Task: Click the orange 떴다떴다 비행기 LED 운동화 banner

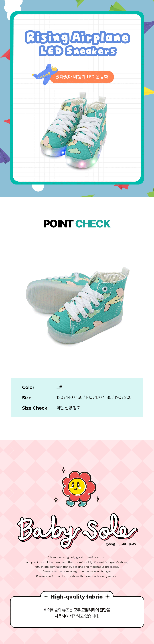Action: coord(82,77)
